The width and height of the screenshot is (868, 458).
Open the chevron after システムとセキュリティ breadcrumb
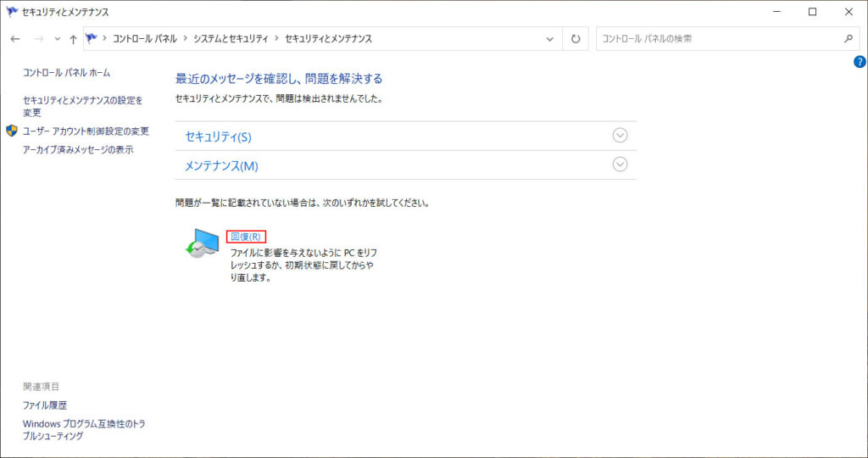point(276,39)
